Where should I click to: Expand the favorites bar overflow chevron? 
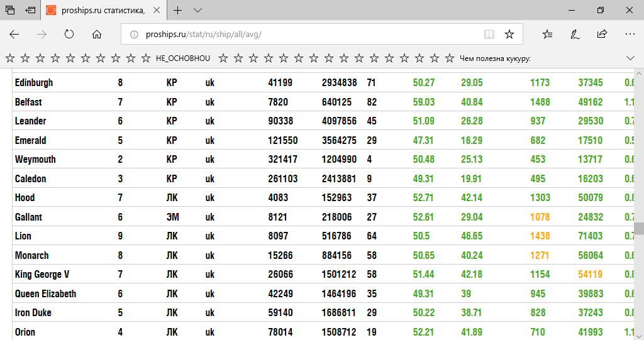(x=630, y=58)
